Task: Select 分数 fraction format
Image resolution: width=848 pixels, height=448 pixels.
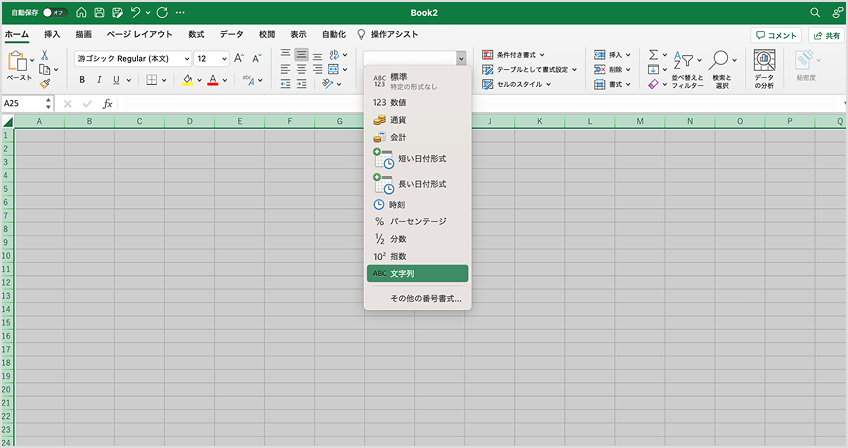Action: 418,239
